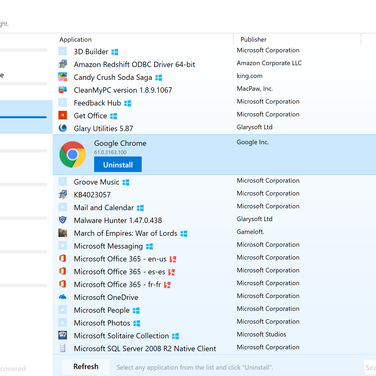Sort by the Publisher column header
Viewport: 376px width, 376px height.
pos(253,39)
